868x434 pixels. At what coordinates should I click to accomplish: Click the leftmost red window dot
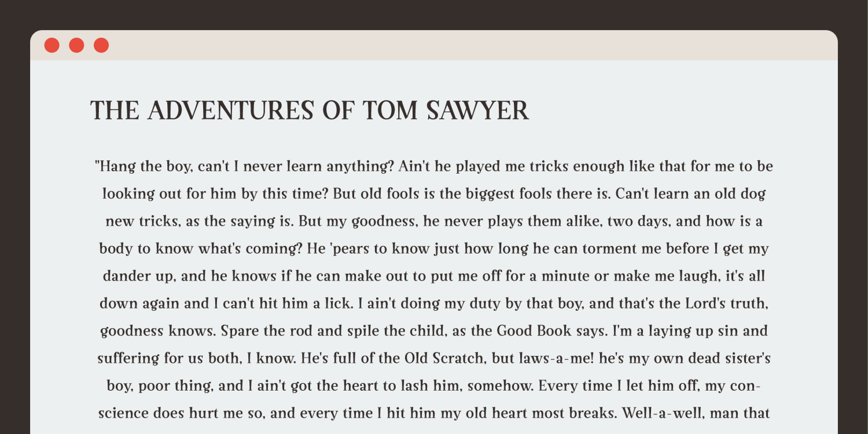click(x=52, y=45)
